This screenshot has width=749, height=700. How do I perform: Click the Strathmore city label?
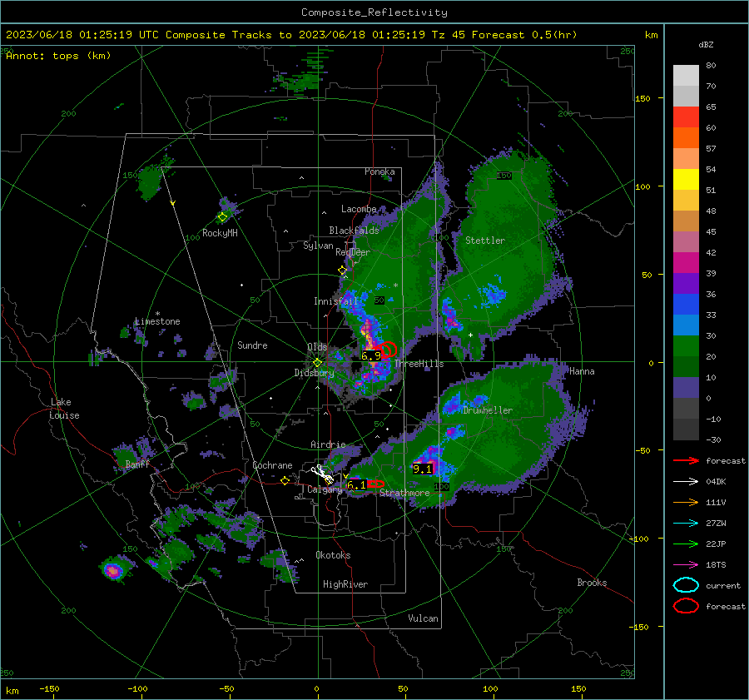pos(404,493)
